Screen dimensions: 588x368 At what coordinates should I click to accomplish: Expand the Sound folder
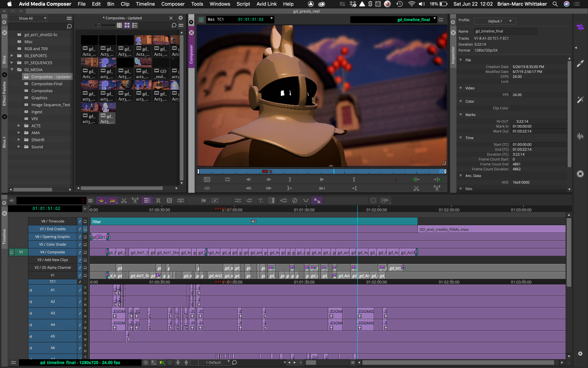(x=19, y=147)
